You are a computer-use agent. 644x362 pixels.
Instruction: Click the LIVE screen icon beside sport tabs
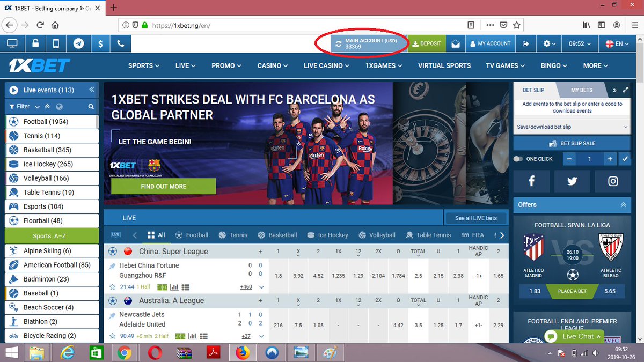115,235
